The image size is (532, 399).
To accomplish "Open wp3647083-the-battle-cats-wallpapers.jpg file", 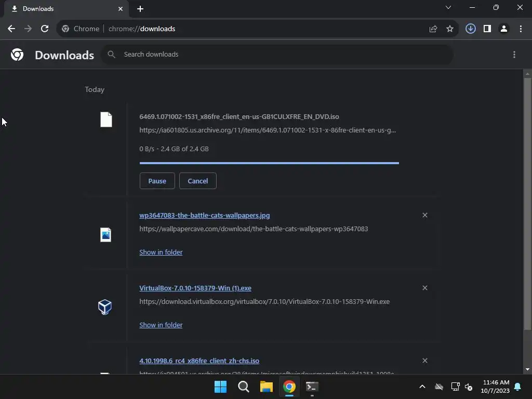I will click(205, 216).
